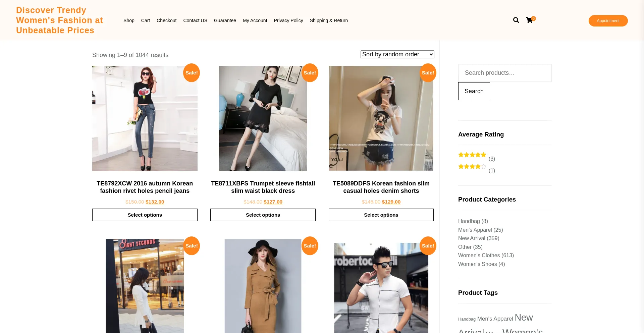Focus the Search products input field
This screenshot has width=644, height=333.
click(x=504, y=73)
